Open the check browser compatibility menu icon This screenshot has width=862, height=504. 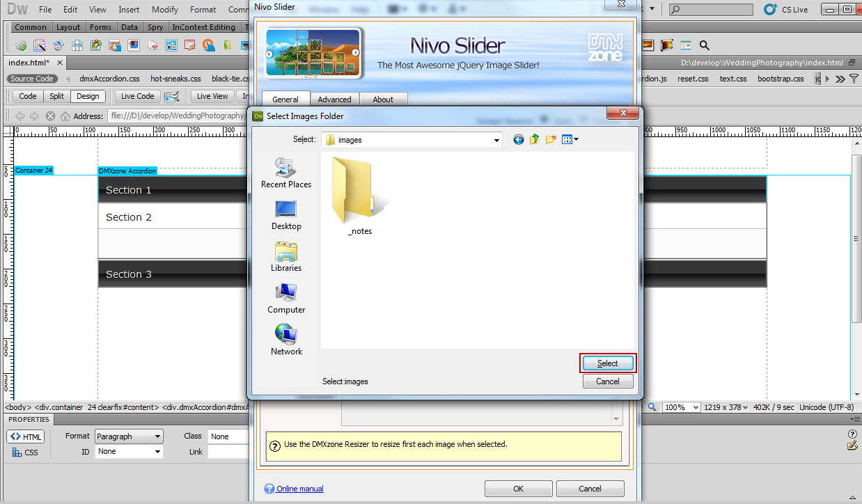click(x=172, y=97)
